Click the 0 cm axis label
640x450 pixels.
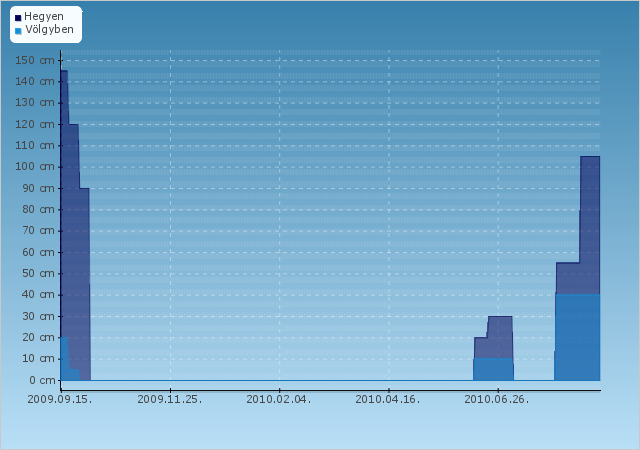[x=42, y=381]
